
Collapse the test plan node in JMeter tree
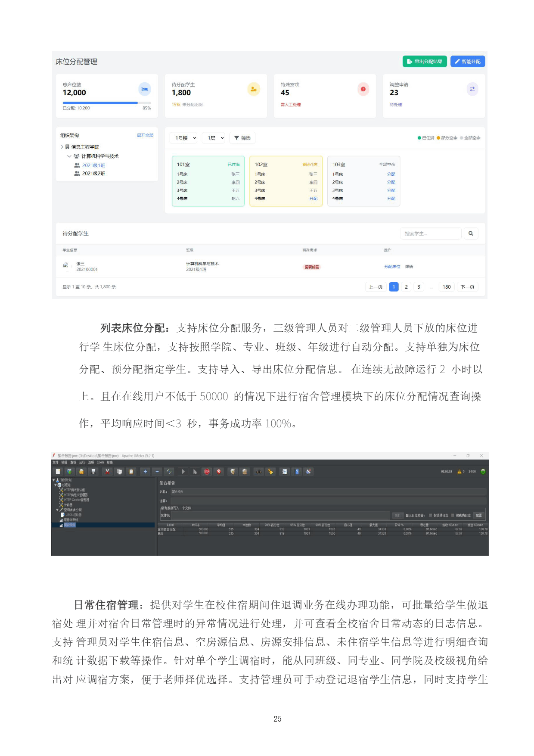(54, 480)
